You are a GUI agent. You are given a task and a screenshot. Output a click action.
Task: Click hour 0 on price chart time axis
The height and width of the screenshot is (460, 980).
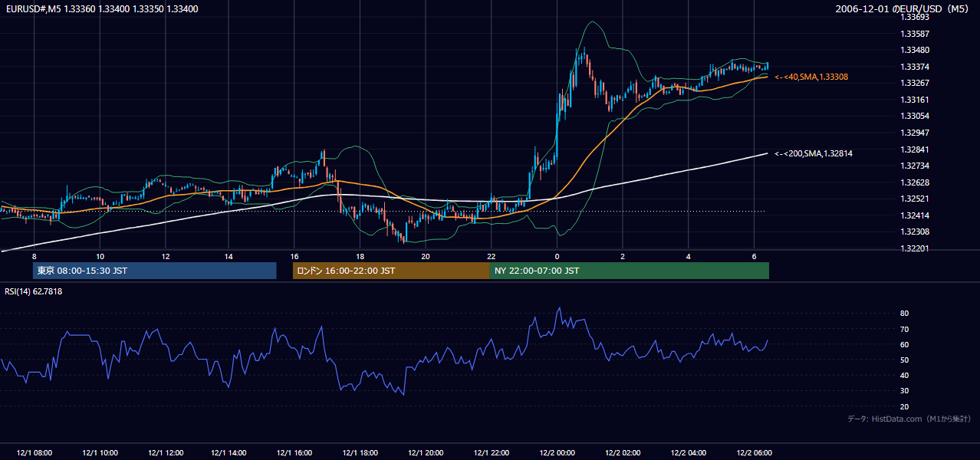(x=557, y=256)
